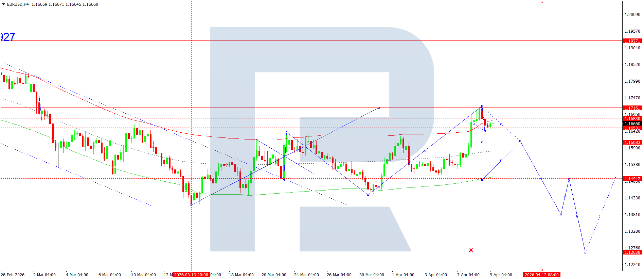
Task: Select the 1.16830 price level tag
Action: (632, 119)
